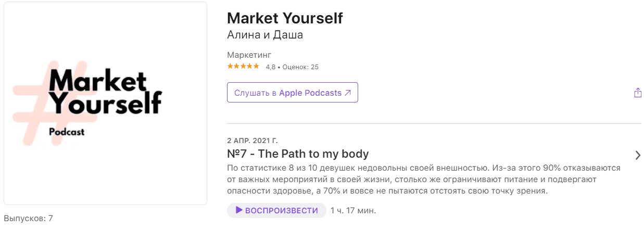The image size is (644, 231).
Task: Click the share icon
Action: pyautogui.click(x=638, y=93)
